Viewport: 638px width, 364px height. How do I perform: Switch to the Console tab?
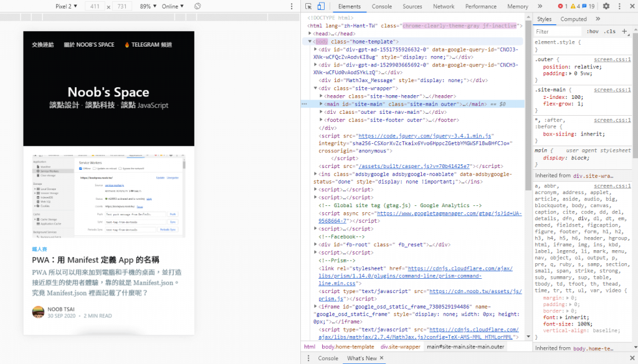(x=382, y=6)
